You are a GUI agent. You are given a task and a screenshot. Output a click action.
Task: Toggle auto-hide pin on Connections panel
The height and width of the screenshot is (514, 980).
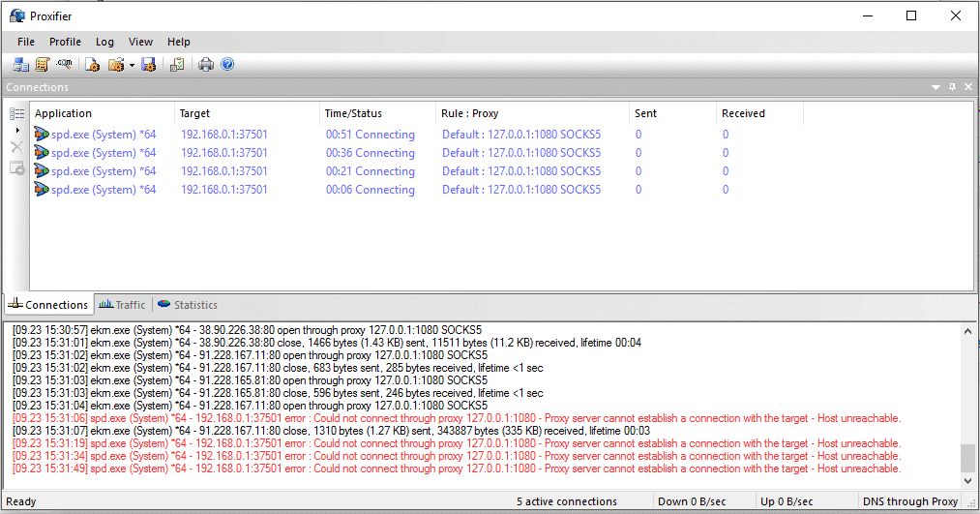952,87
